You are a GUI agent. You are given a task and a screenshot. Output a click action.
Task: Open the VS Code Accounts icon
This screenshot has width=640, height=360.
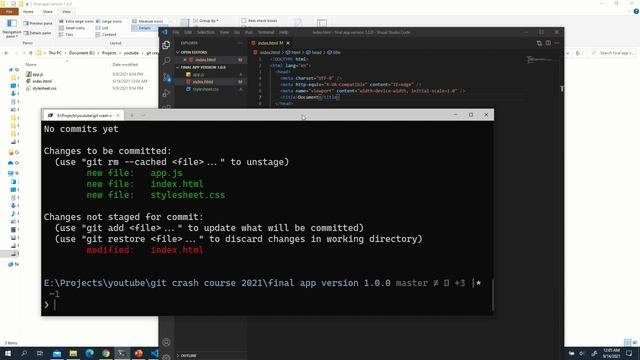[166, 342]
